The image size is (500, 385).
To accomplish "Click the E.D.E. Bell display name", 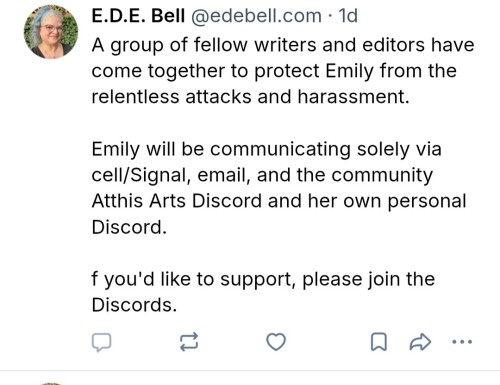I will pos(138,16).
